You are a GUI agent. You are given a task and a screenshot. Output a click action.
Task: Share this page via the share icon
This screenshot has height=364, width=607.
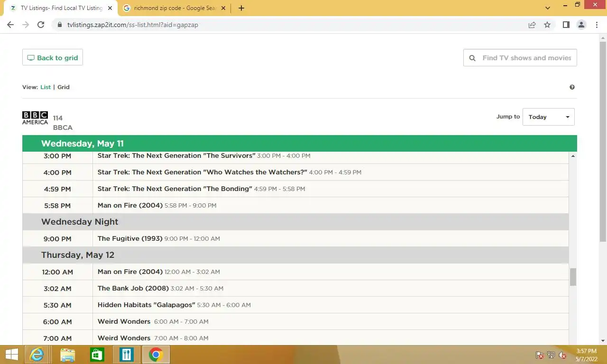tap(532, 25)
